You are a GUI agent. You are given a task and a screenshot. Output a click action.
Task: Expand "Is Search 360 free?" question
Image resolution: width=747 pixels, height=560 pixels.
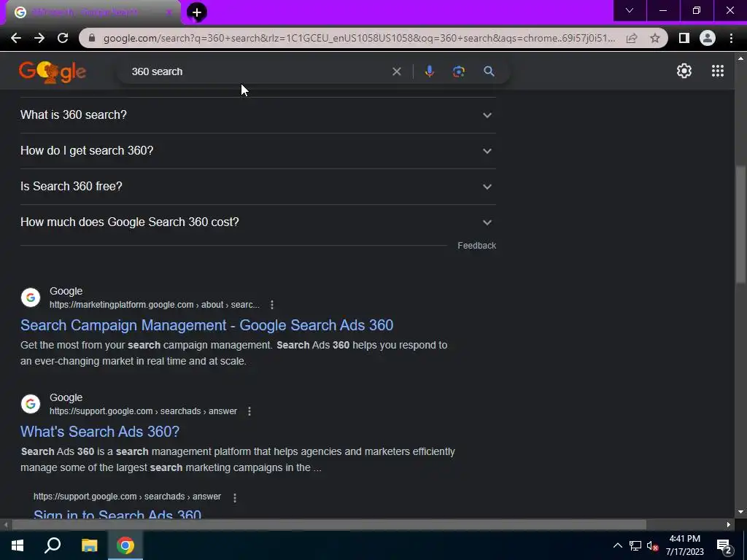pos(258,186)
